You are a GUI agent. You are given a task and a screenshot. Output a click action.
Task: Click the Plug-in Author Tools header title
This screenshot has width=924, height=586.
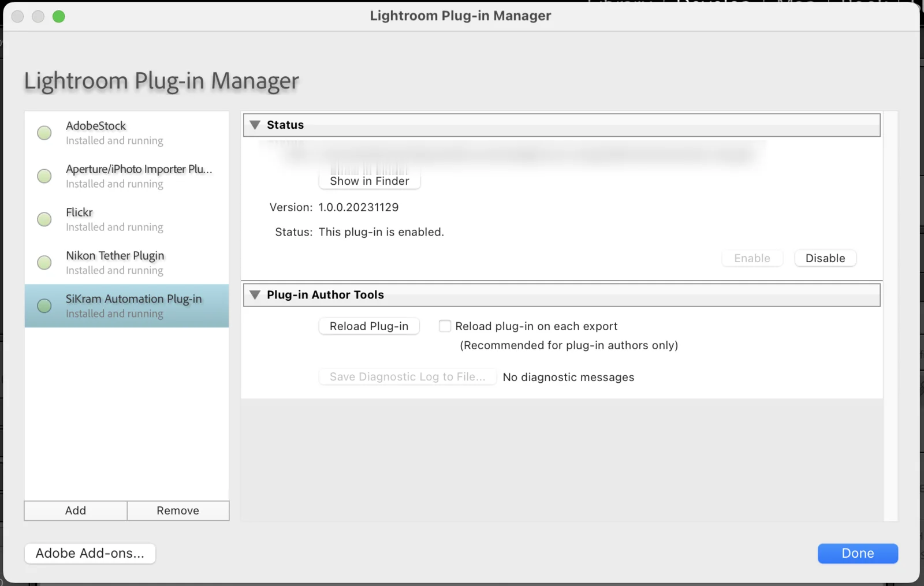pos(325,295)
